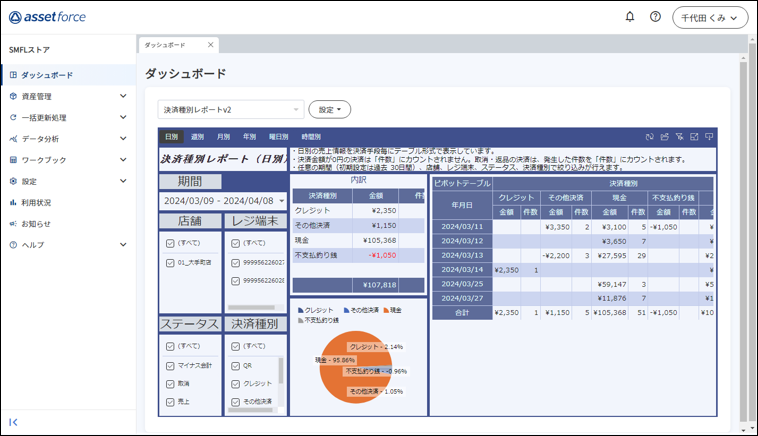Open the 千代田くみ user account menu
The width and height of the screenshot is (758, 436).
[710, 17]
